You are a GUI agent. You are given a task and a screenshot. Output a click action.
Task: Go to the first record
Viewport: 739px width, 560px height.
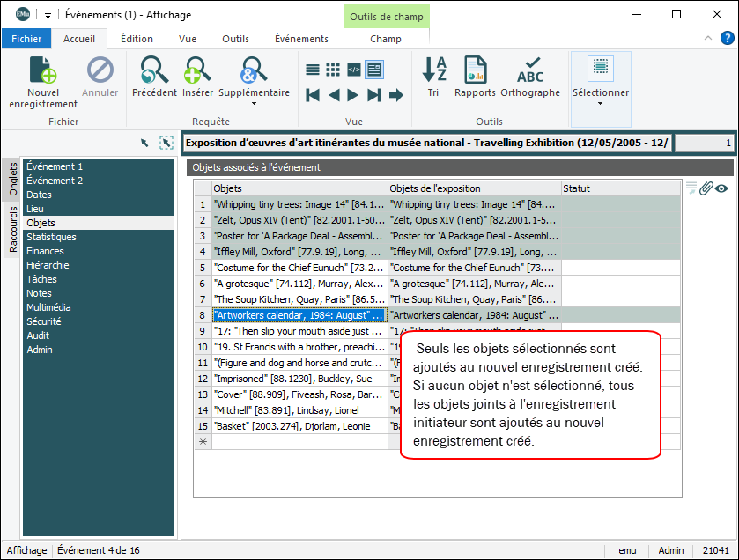(x=313, y=95)
